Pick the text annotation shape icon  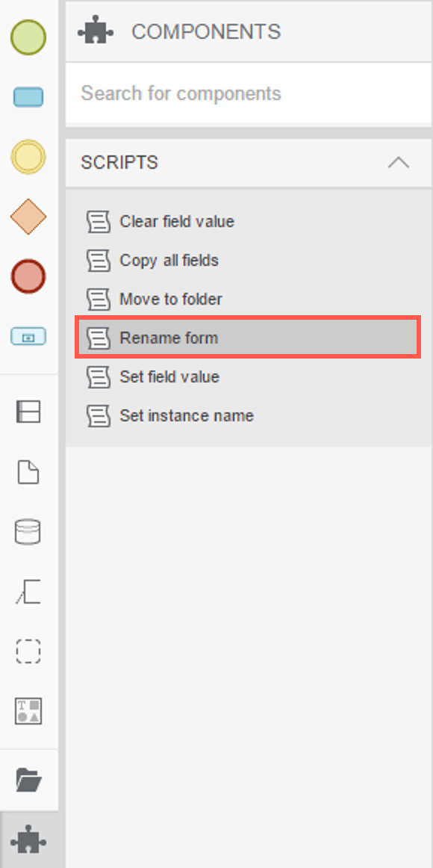[28, 592]
